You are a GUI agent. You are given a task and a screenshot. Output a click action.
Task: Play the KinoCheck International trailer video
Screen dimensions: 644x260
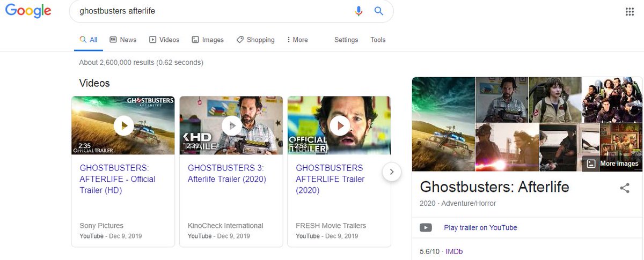[231, 125]
